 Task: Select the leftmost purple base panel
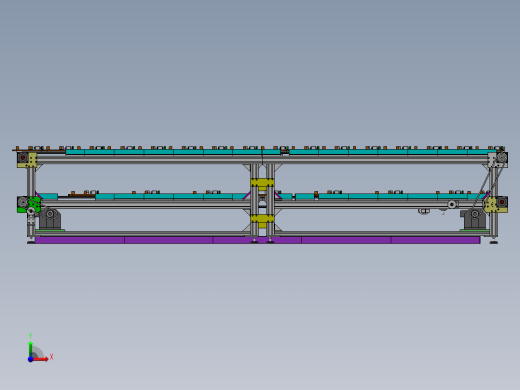pos(80,240)
